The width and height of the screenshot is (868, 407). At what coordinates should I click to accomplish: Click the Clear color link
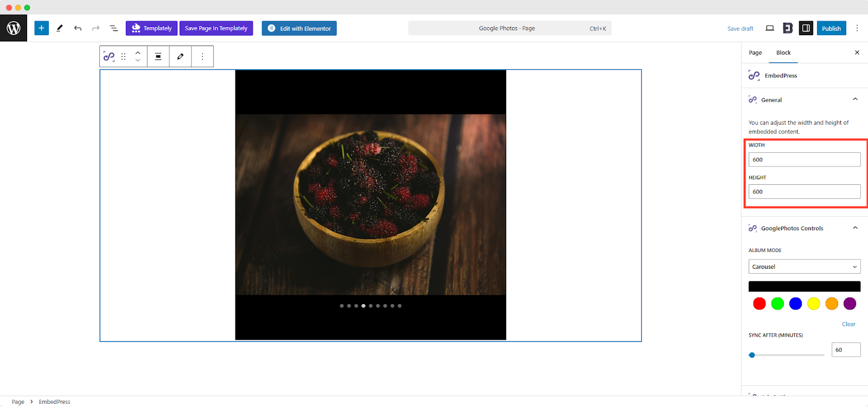pos(848,324)
